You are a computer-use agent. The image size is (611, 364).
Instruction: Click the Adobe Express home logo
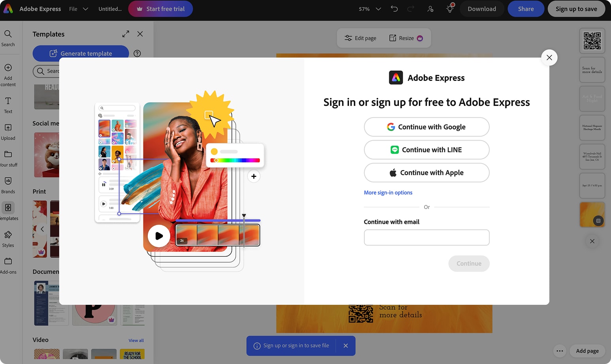pos(8,9)
